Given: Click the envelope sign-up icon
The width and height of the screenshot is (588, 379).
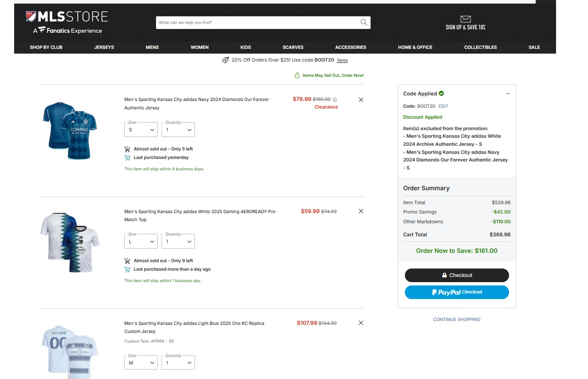Looking at the screenshot, I should click(x=465, y=19).
